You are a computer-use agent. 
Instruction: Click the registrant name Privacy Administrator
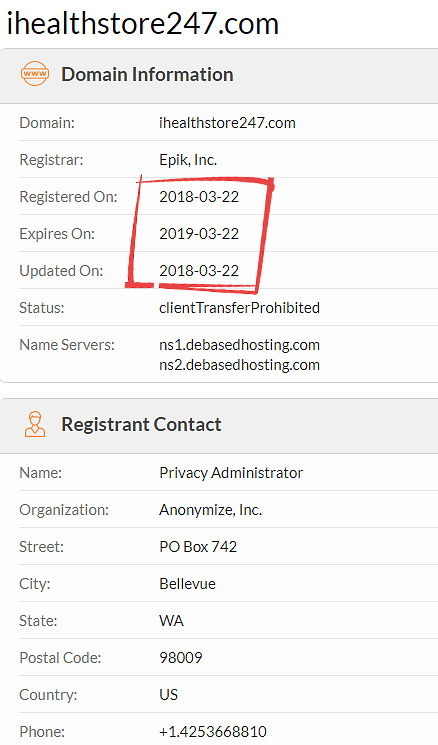tap(231, 473)
